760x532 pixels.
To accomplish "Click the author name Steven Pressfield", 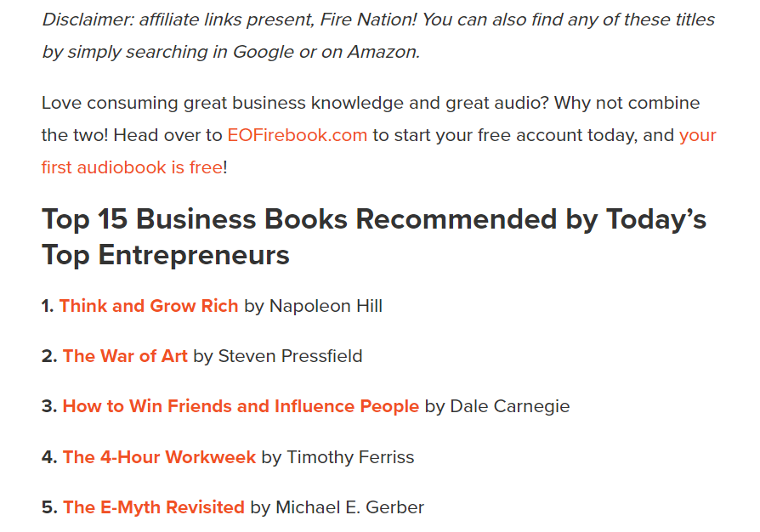I will click(291, 356).
